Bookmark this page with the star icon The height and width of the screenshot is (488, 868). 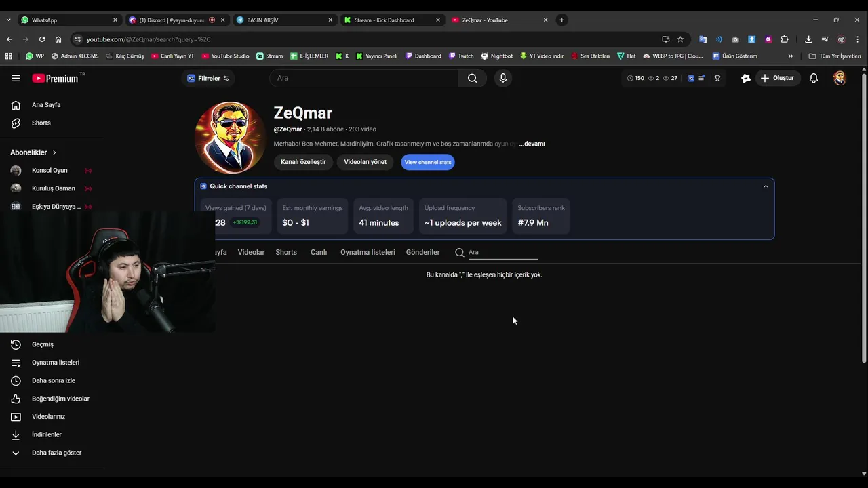680,39
